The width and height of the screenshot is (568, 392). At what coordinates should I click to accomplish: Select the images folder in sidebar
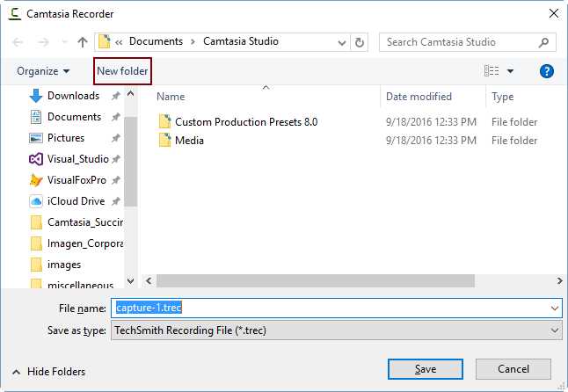pos(64,265)
